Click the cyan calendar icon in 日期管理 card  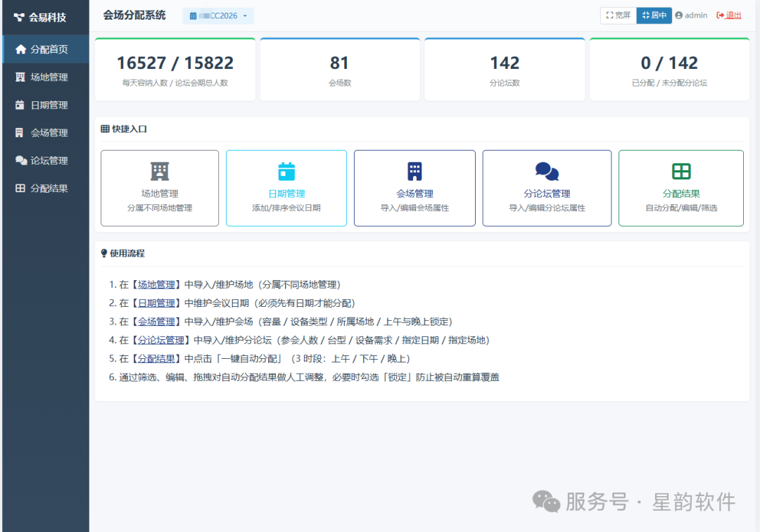click(x=286, y=172)
